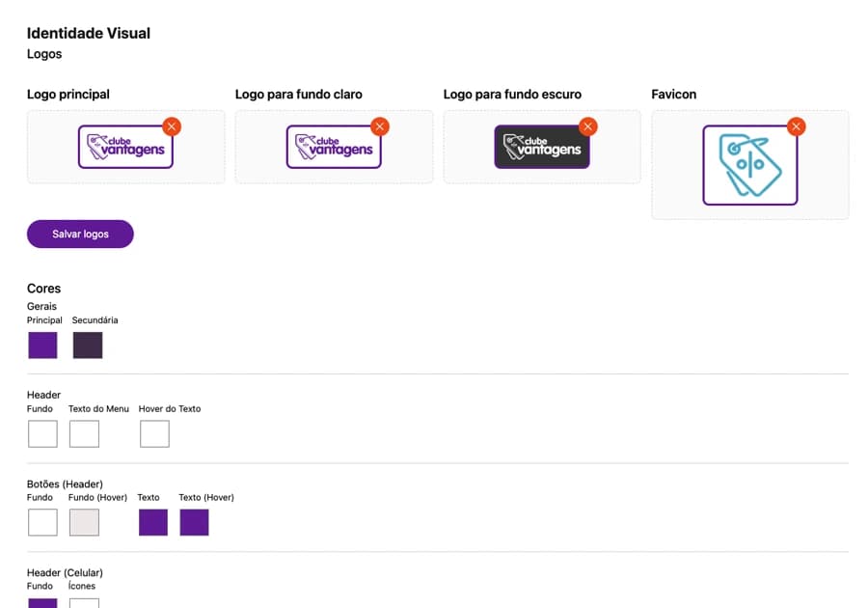Screen dimensions: 868x608
Task: Click the Favicon price tag image
Action: (x=750, y=165)
